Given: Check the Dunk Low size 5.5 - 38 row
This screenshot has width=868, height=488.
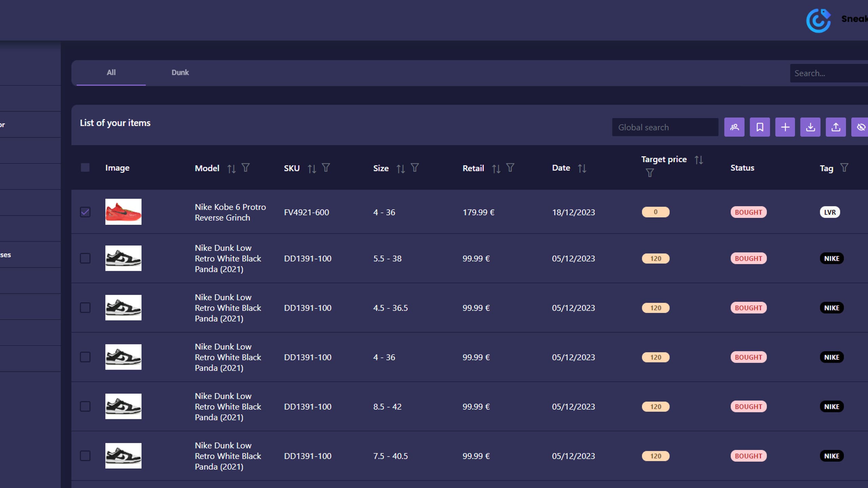Looking at the screenshot, I should pyautogui.click(x=85, y=258).
